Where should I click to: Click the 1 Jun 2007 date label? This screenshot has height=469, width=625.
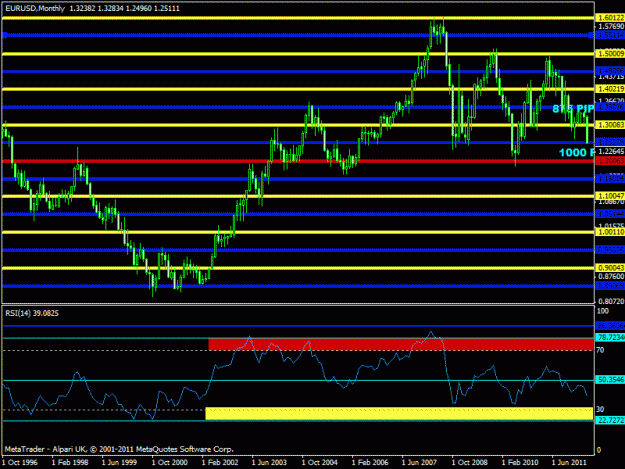pyautogui.click(x=419, y=463)
